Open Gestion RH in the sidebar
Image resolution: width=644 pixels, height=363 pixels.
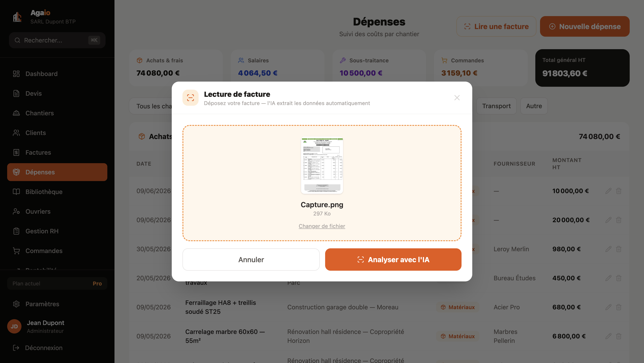tap(57, 231)
